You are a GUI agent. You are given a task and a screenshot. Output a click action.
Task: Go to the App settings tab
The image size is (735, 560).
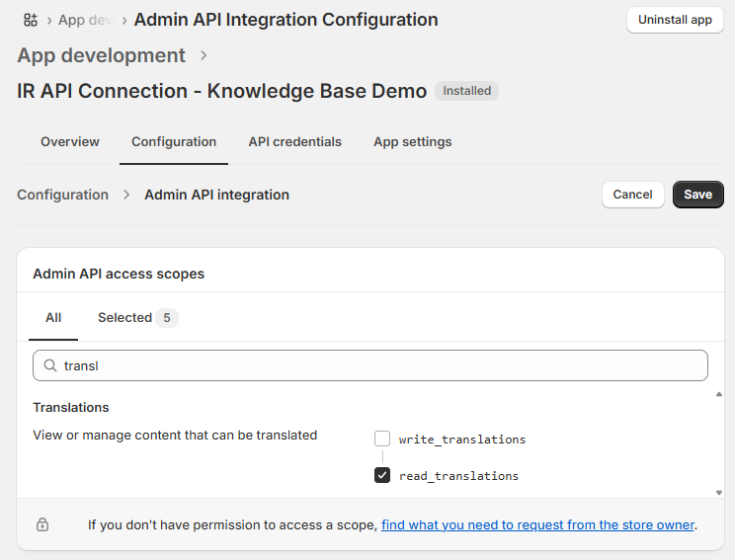click(x=412, y=141)
